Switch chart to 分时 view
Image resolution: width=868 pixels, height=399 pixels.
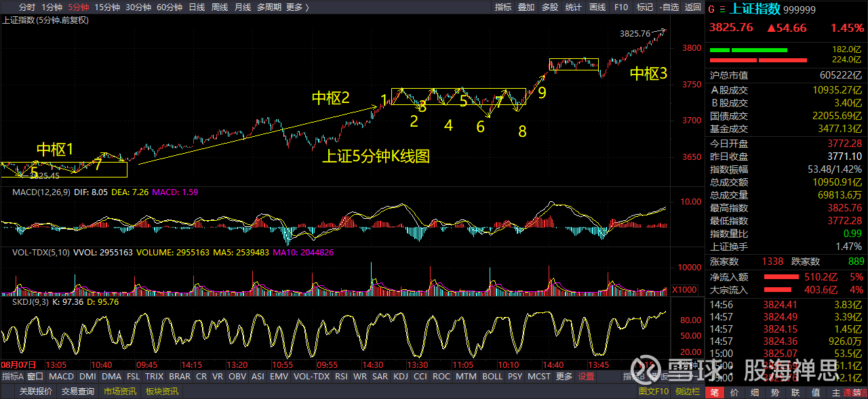[x=27, y=7]
